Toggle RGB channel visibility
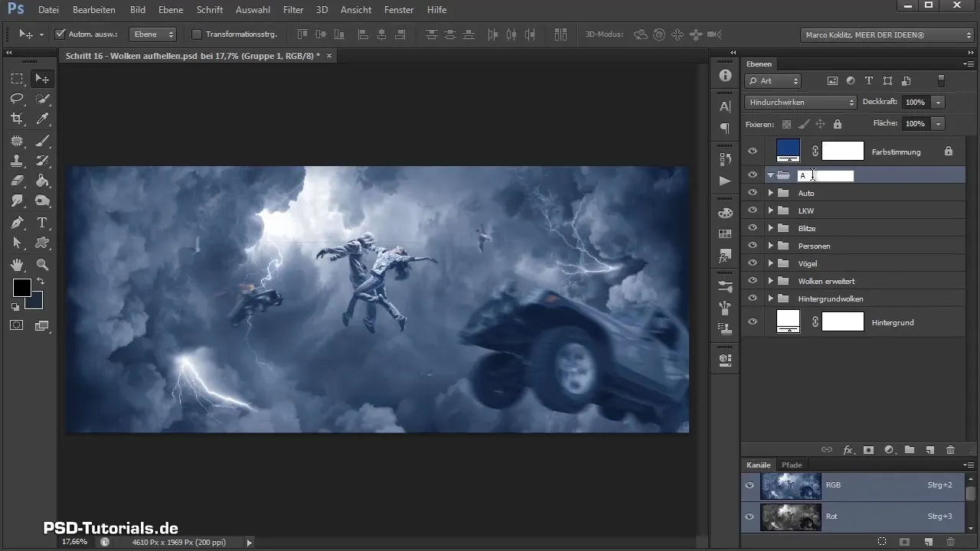This screenshot has height=551, width=980. pos(750,485)
